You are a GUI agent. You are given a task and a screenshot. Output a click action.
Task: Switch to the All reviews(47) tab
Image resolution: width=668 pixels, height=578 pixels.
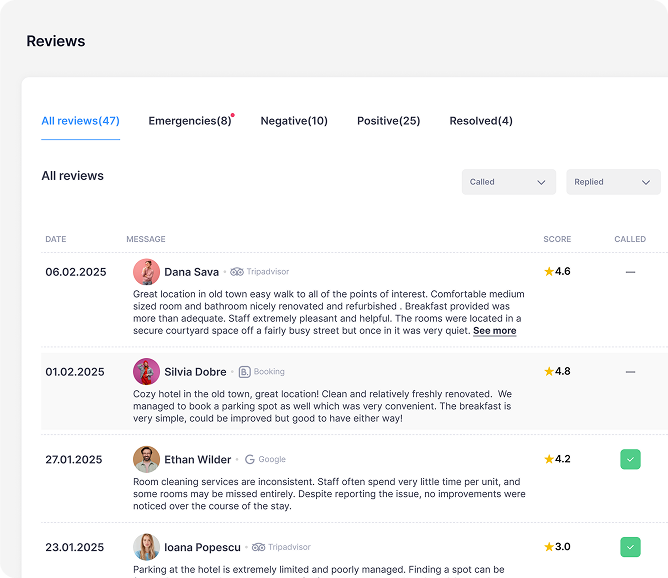click(x=81, y=121)
